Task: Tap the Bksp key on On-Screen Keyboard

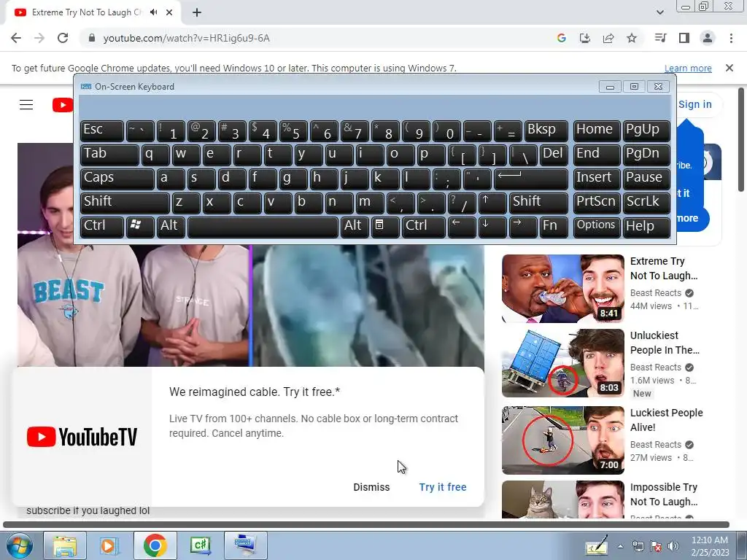Action: click(546, 131)
